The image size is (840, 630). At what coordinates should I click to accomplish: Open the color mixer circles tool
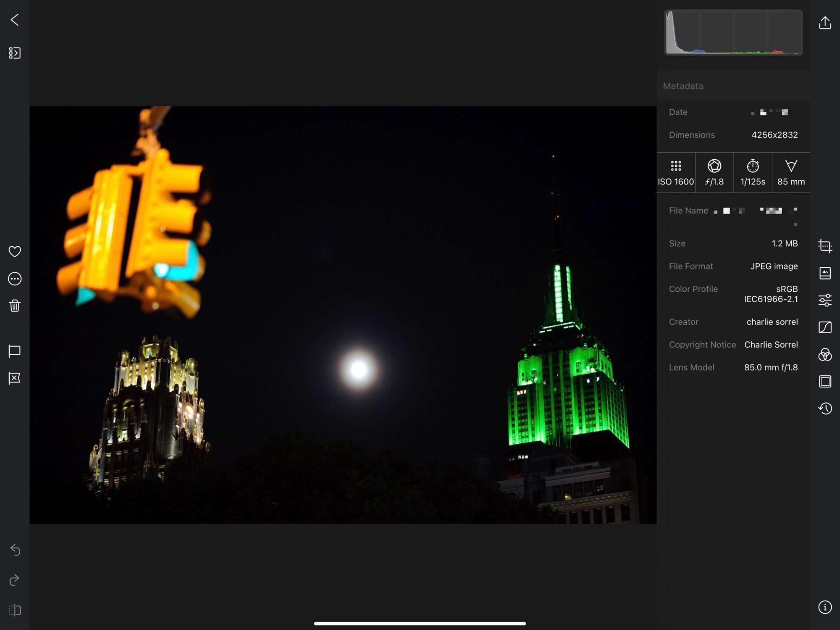click(825, 354)
